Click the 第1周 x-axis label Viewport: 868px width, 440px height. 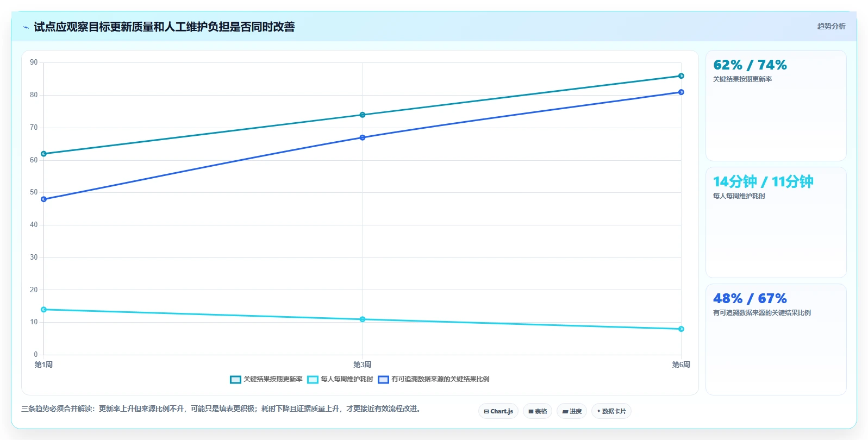click(44, 364)
